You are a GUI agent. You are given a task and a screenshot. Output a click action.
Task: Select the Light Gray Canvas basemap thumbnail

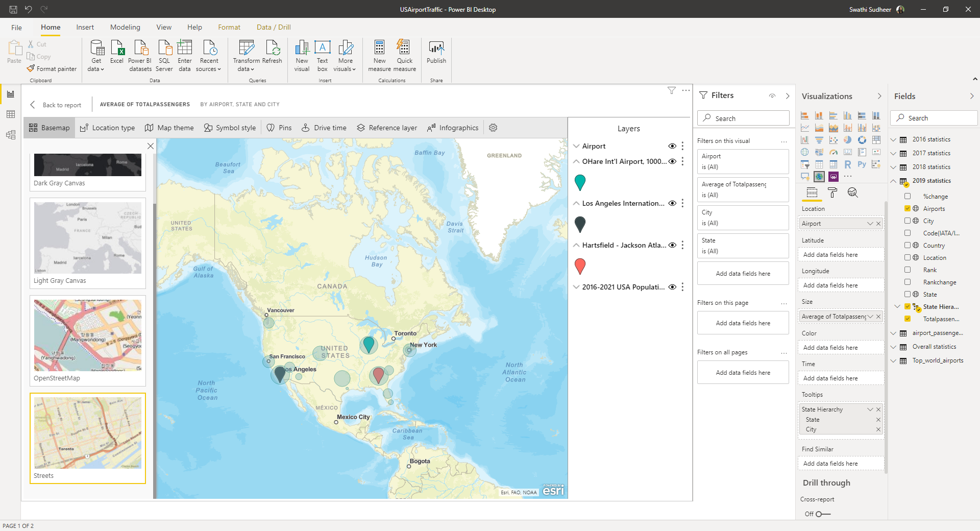88,238
